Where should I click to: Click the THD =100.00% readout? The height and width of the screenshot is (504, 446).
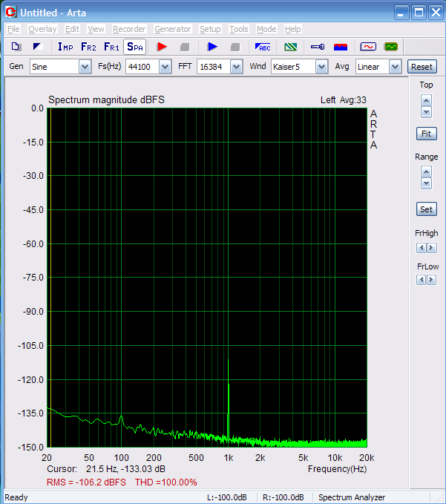tap(165, 482)
